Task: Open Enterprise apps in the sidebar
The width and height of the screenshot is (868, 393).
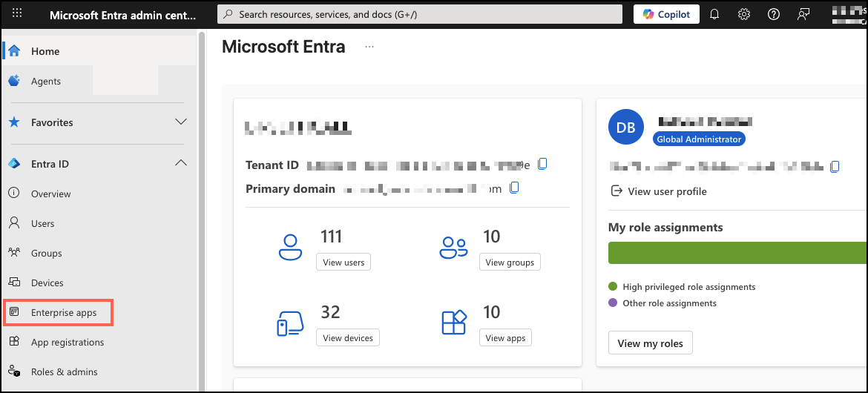Action: coord(59,313)
